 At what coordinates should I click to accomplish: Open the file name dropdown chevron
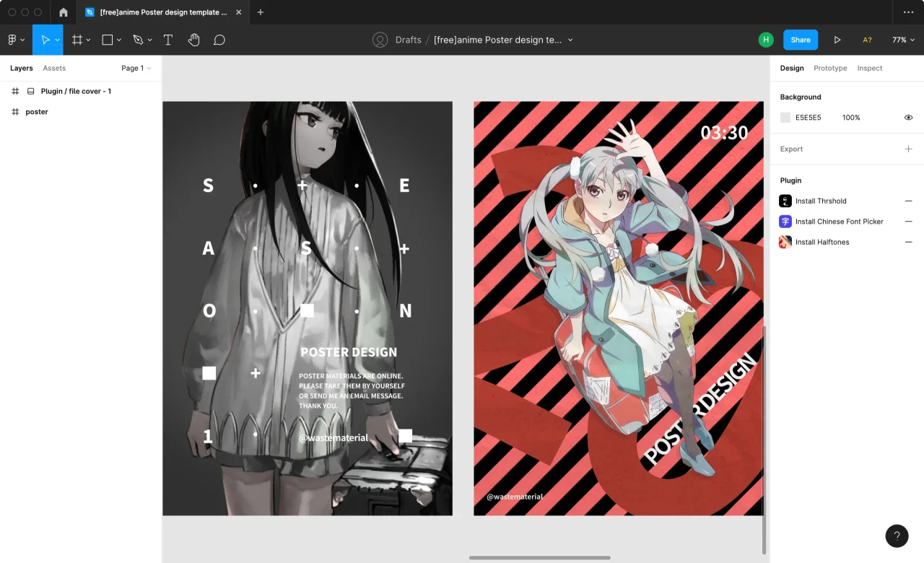(570, 40)
